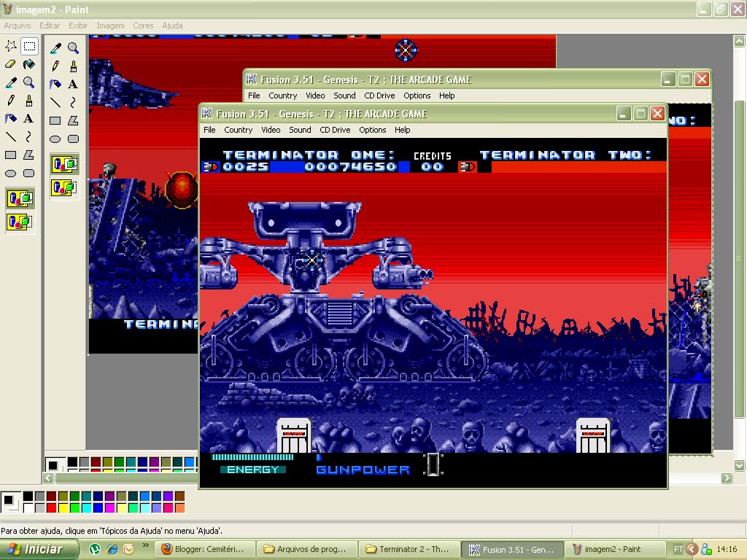Open the Iniciar start menu
This screenshot has height=560, width=747.
39,549
